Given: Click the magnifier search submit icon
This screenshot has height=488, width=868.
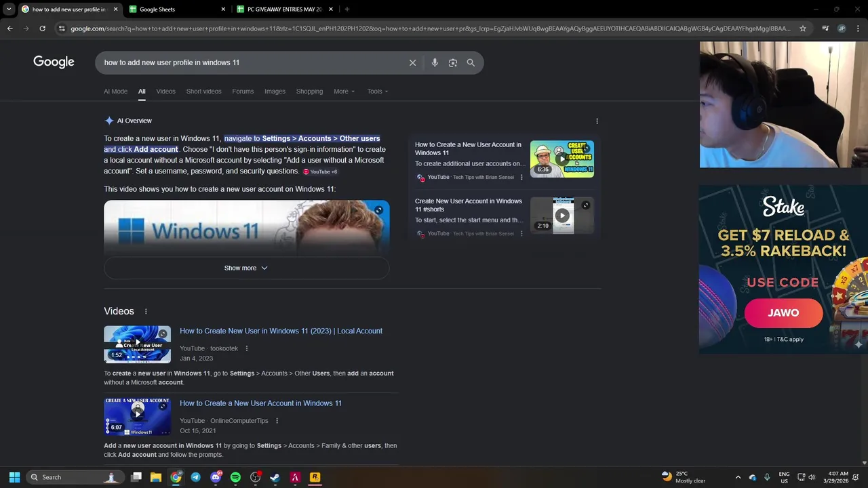Looking at the screenshot, I should click(x=471, y=62).
